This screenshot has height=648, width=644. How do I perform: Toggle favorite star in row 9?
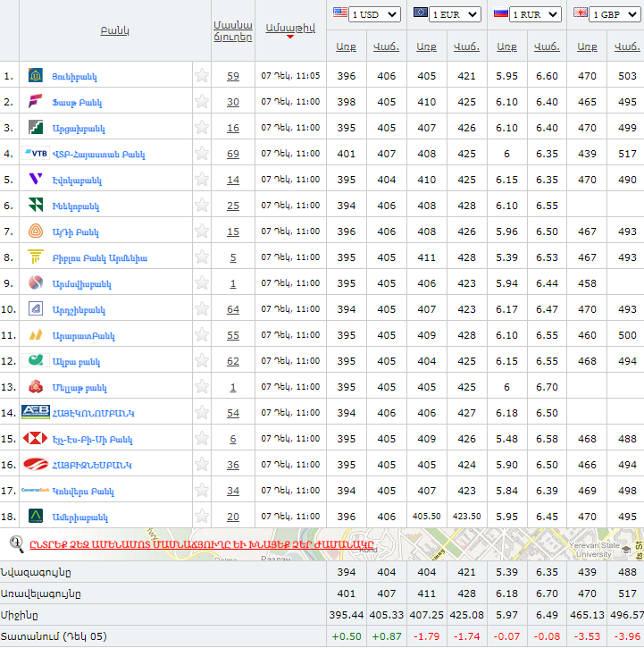click(x=202, y=282)
